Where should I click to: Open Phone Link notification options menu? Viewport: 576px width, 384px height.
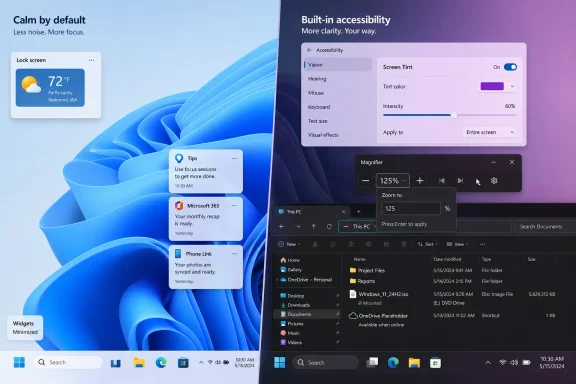tap(234, 254)
